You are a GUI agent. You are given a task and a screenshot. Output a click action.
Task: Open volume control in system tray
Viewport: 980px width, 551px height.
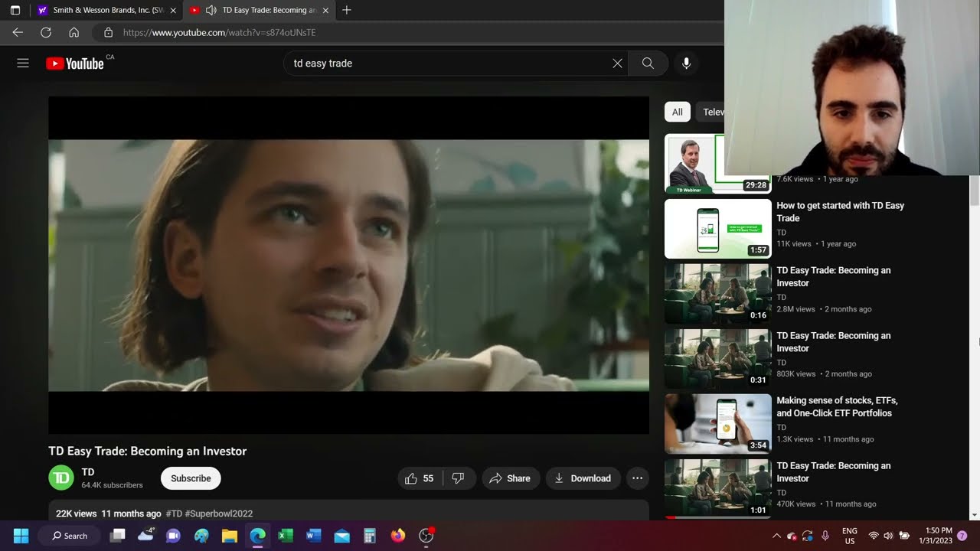tap(888, 536)
